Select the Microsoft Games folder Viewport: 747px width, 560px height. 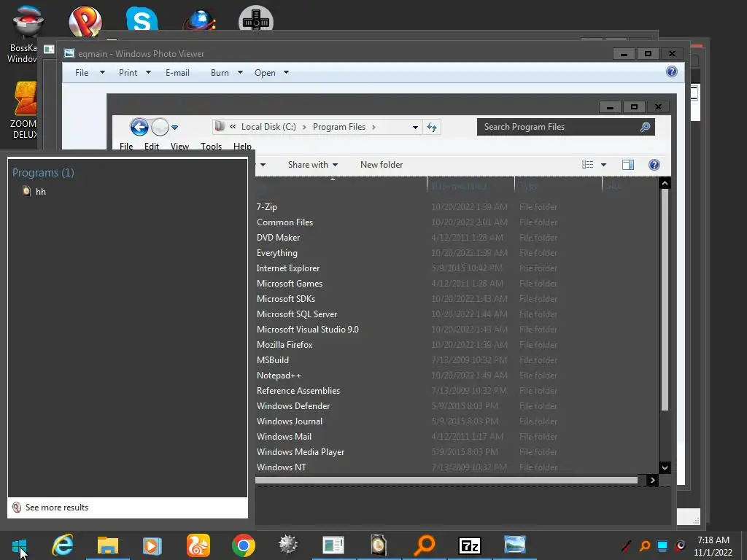click(x=289, y=284)
